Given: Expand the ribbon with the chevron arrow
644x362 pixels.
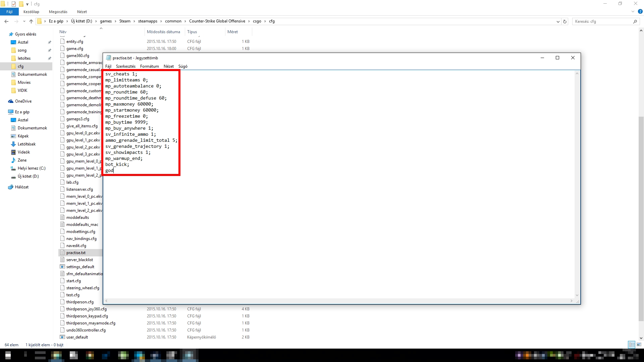Looking at the screenshot, I should click(633, 11).
